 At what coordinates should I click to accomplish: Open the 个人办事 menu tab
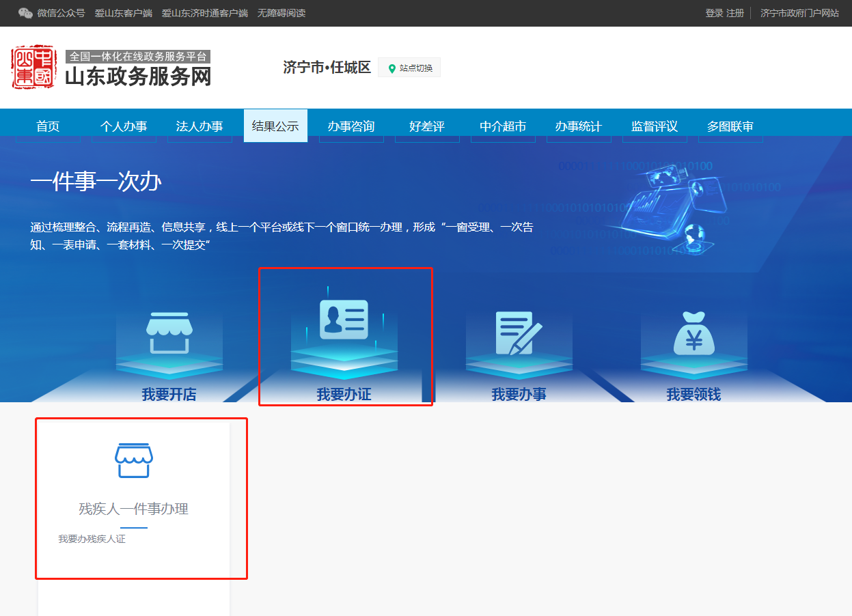pyautogui.click(x=124, y=126)
